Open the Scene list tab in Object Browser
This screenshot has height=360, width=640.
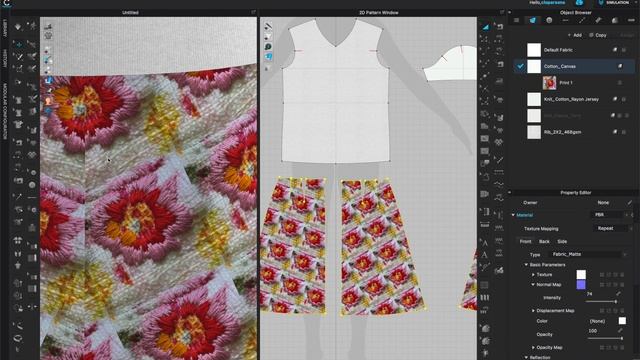pos(516,20)
